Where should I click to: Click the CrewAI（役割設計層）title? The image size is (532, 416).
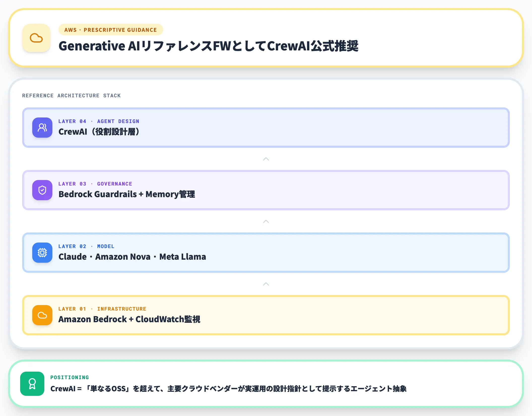99,132
